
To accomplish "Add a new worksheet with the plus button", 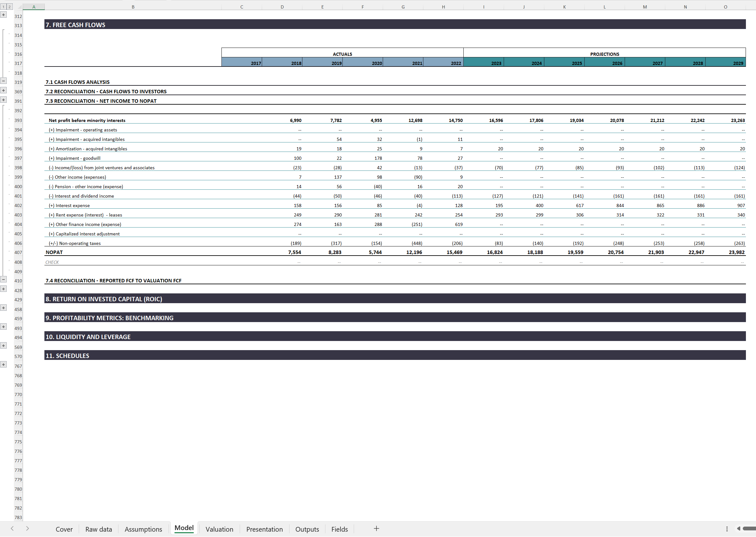I will click(376, 528).
